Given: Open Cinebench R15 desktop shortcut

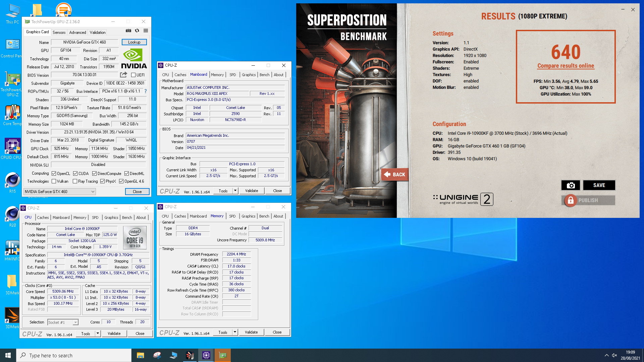Looking at the screenshot, I should click(12, 183).
